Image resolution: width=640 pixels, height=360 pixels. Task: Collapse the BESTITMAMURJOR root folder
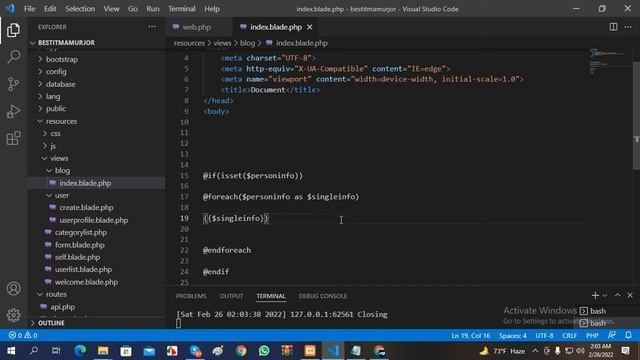[66, 42]
